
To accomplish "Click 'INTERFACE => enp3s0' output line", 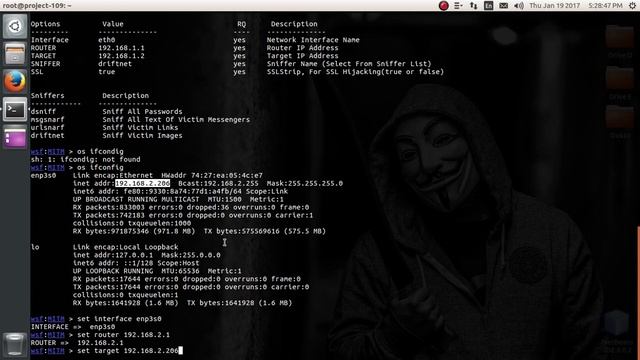I will [x=73, y=327].
